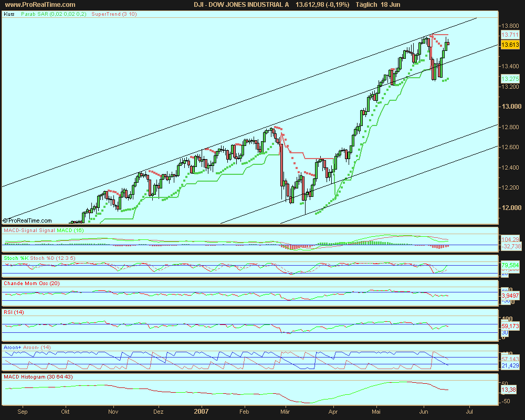Click the -32,738 MACD histogram value tag

tap(511, 247)
